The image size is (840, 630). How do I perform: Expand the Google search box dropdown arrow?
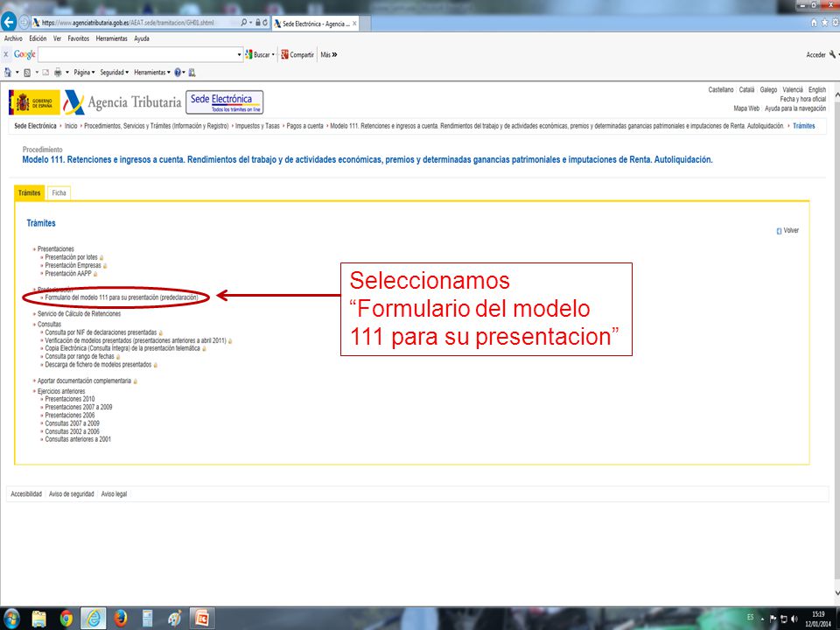click(x=239, y=54)
